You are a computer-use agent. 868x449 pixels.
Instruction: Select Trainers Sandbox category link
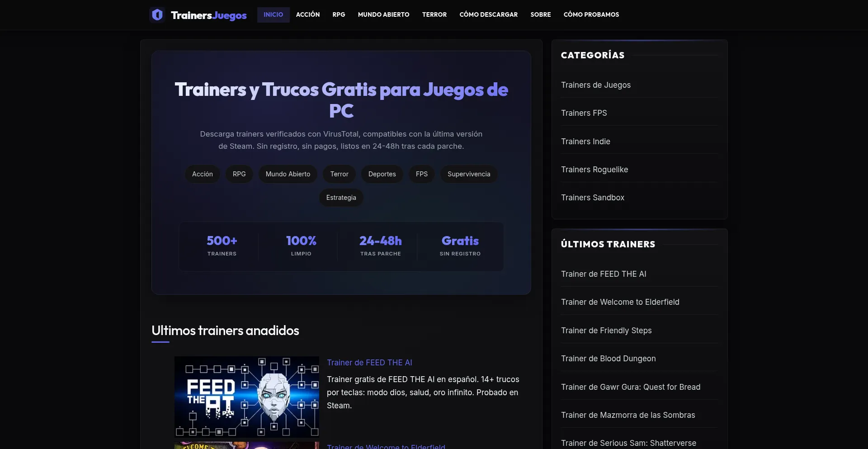tap(593, 198)
